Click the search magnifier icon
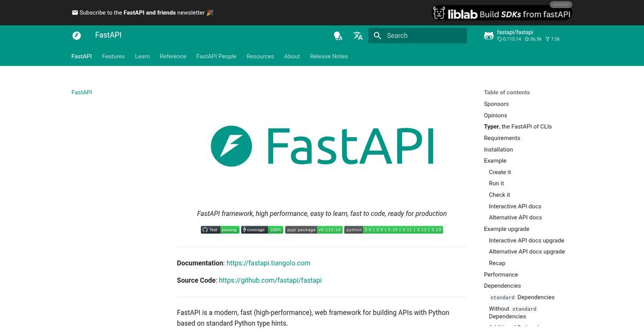 tap(378, 36)
